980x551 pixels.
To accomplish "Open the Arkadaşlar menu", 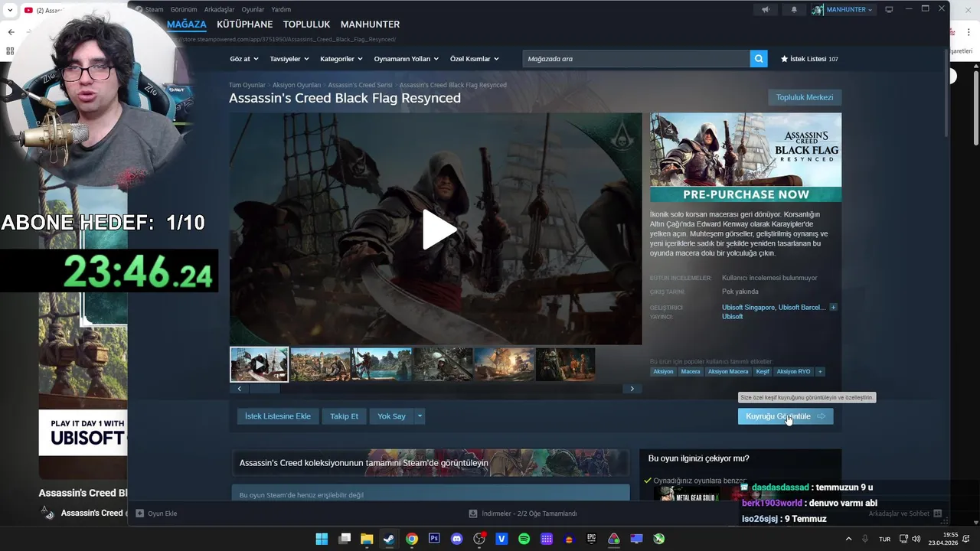I will [x=219, y=9].
